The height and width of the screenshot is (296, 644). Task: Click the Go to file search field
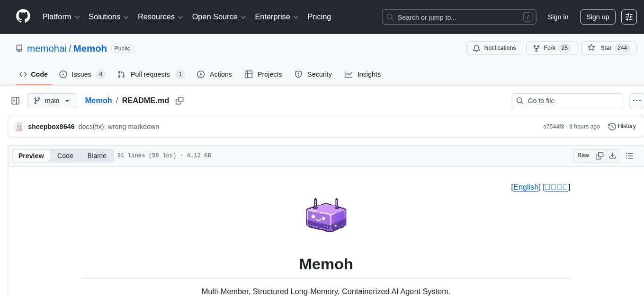567,100
